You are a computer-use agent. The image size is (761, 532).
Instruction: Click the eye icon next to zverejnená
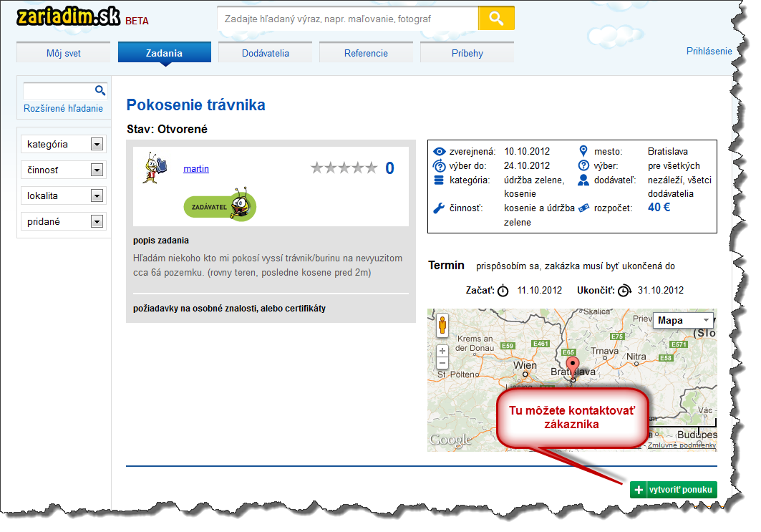point(440,152)
